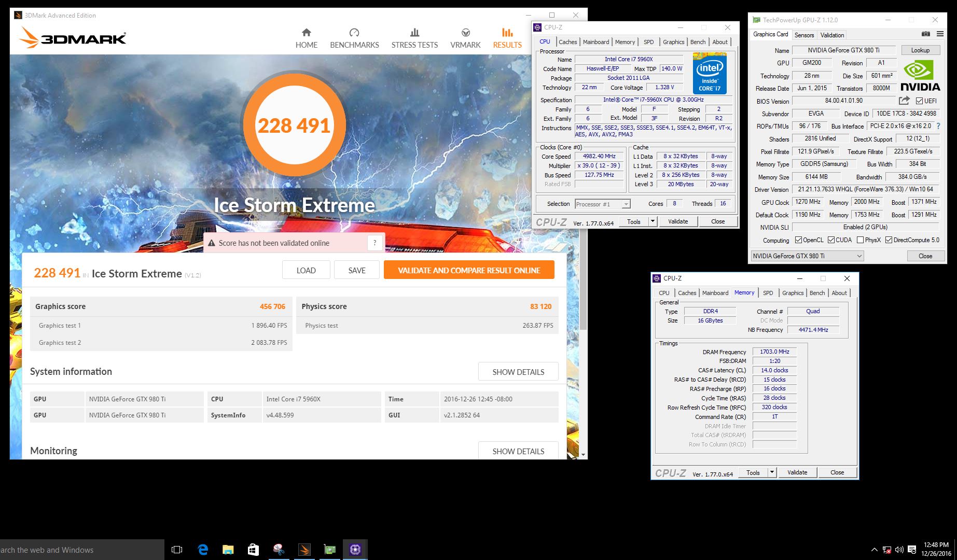Select the SPD tab in CPU-Z Memory window

pos(768,293)
